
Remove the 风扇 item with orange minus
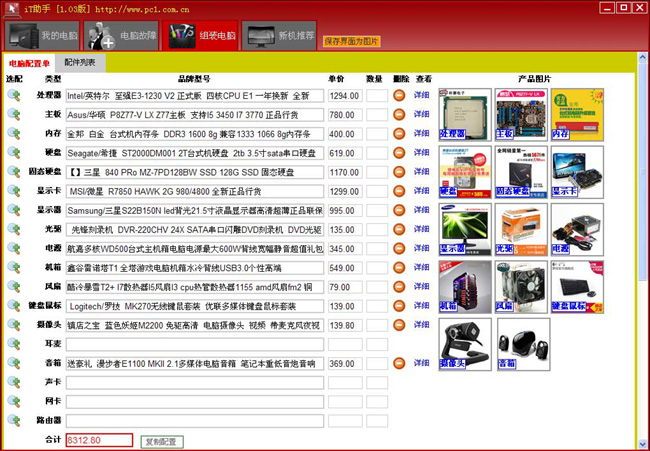pos(399,287)
